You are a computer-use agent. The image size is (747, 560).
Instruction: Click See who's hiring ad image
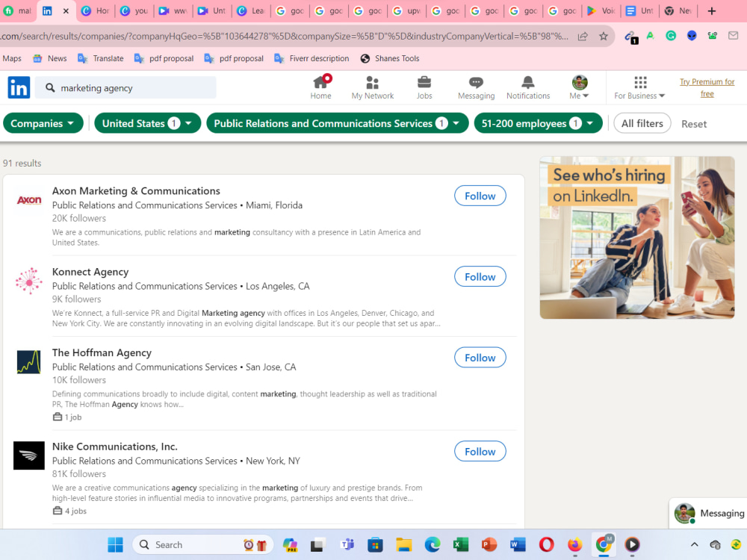click(x=637, y=237)
